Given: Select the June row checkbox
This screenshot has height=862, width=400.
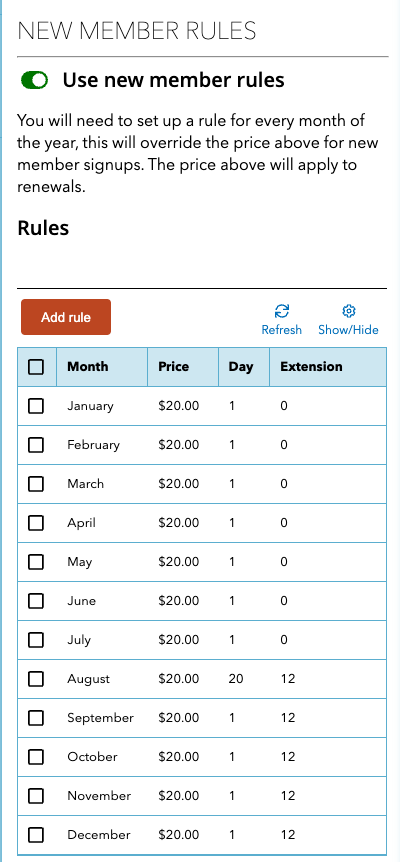Looking at the screenshot, I should [36, 601].
